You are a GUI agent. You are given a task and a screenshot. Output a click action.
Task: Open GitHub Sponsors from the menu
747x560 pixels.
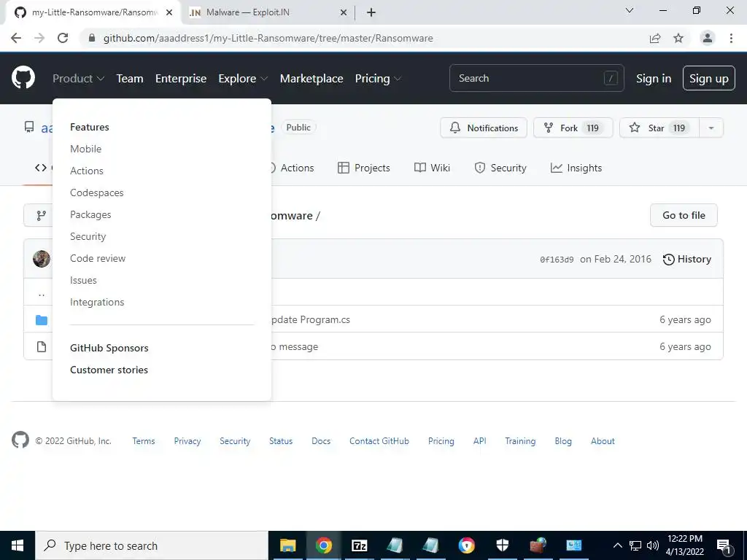(x=109, y=348)
